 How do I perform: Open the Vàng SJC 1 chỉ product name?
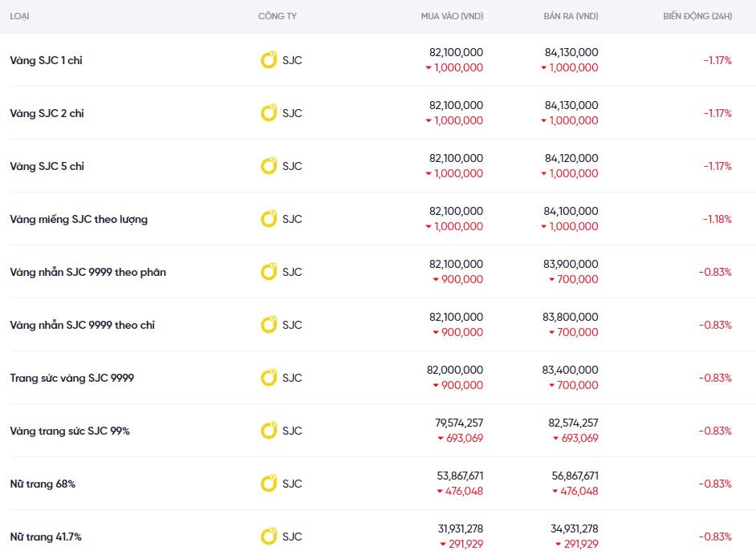click(46, 60)
